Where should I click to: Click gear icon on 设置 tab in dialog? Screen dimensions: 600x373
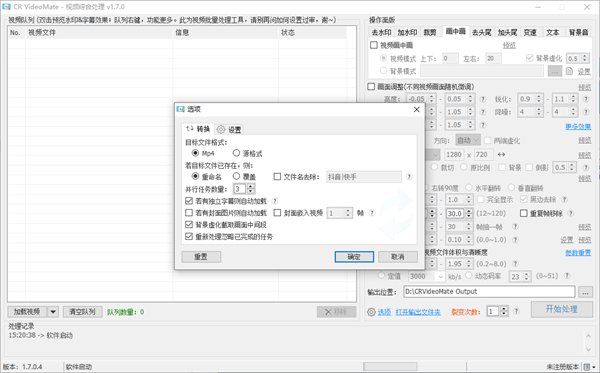click(221, 129)
